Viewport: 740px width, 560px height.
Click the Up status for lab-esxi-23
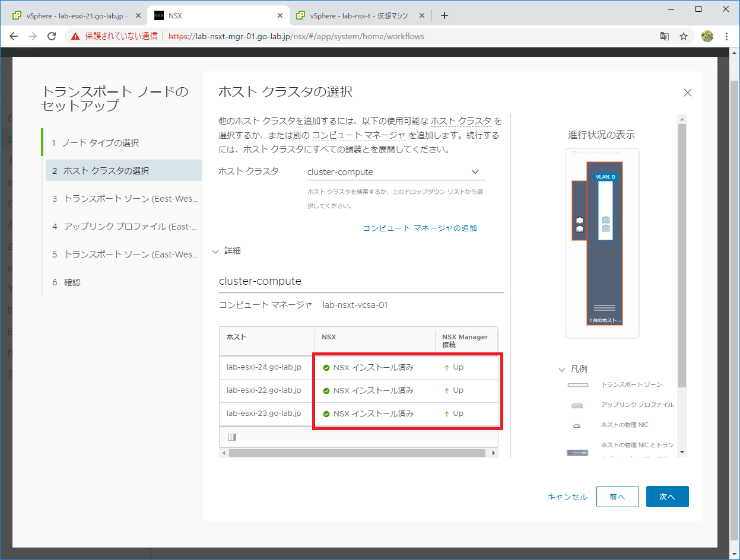point(454,413)
